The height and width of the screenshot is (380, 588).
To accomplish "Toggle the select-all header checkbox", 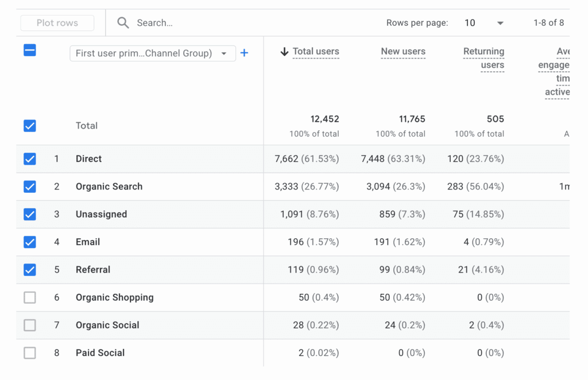I will point(30,51).
